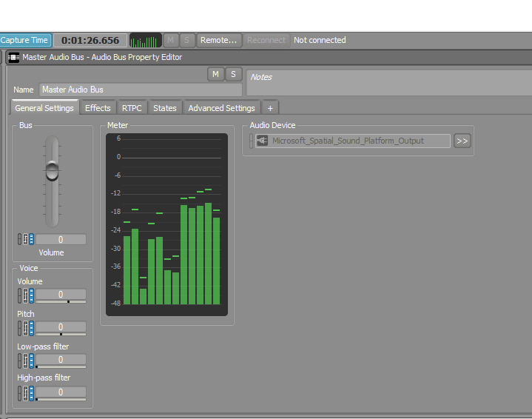Solo the bus with S above Name field

pos(233,74)
